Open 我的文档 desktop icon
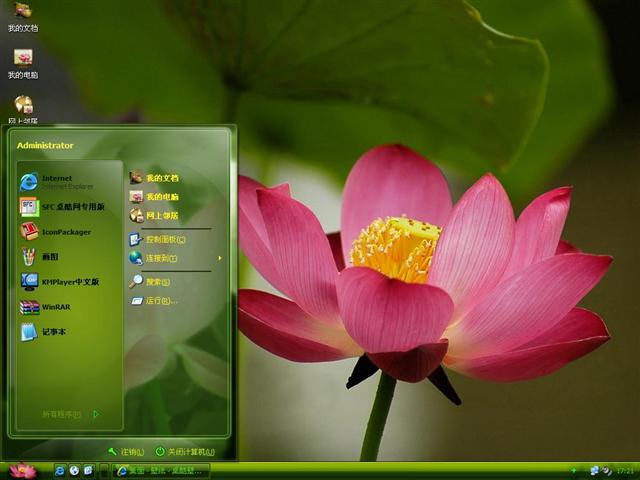 pos(23,16)
